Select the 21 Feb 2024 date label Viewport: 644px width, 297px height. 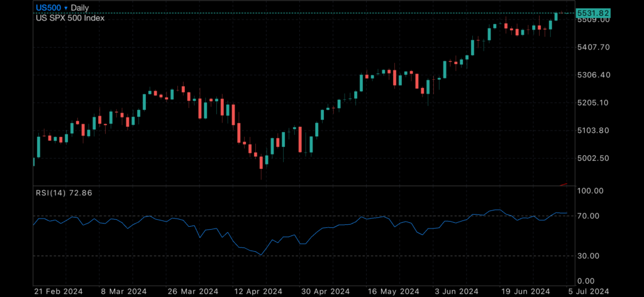click(x=58, y=292)
